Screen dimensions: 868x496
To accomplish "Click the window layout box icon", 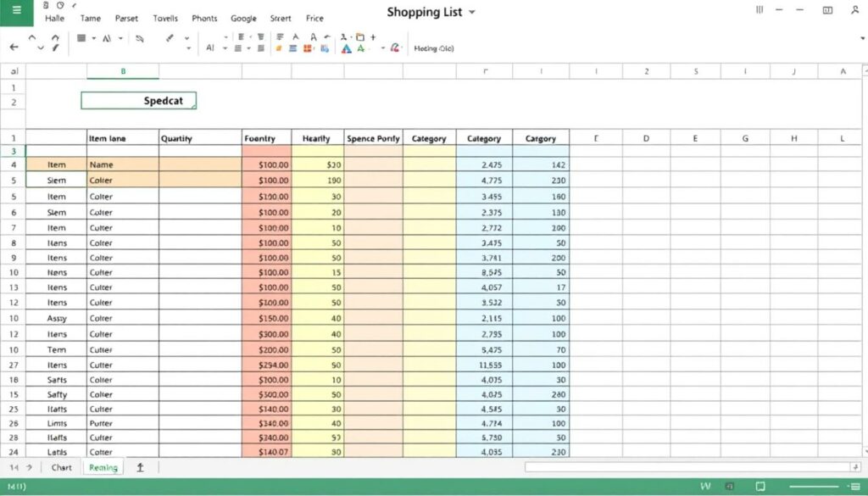I will pyautogui.click(x=827, y=10).
